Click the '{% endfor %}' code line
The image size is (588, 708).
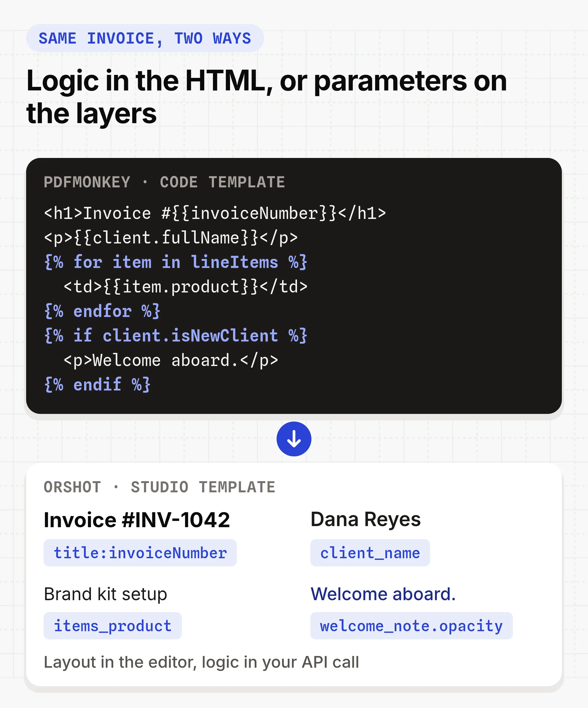click(102, 311)
